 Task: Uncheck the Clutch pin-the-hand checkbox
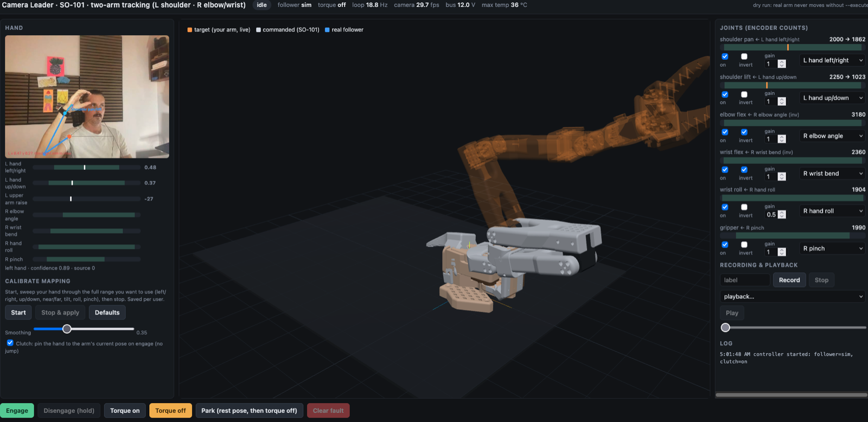pos(10,343)
